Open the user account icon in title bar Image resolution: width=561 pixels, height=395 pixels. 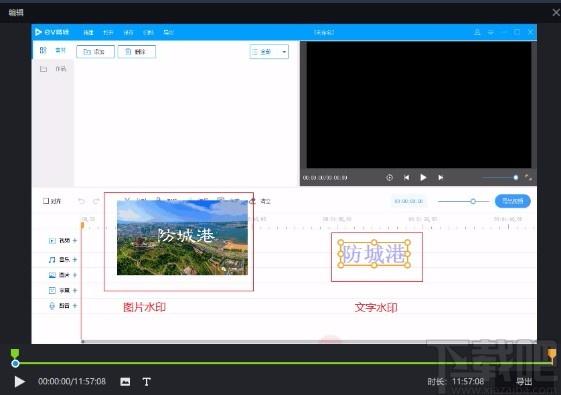tap(477, 32)
